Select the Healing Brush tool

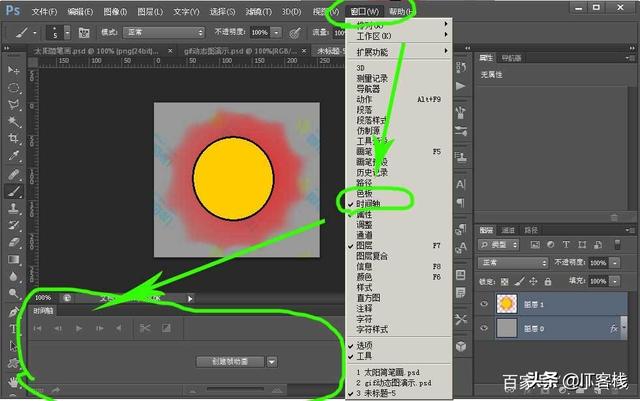(x=13, y=174)
